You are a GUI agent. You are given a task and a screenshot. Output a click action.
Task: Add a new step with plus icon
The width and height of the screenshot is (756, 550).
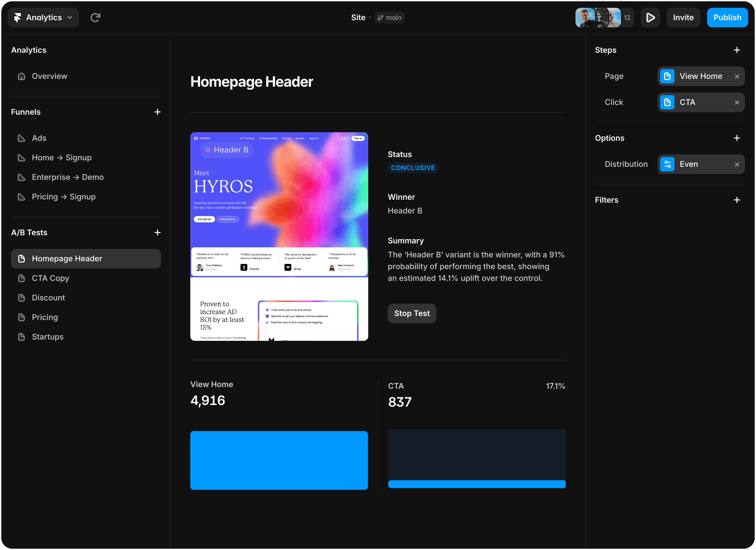tap(737, 50)
